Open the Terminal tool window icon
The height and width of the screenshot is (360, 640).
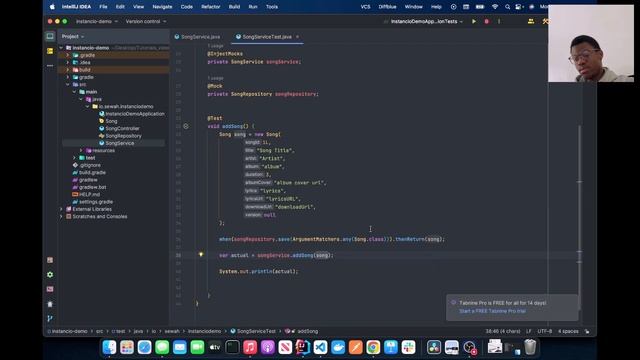pos(50,289)
